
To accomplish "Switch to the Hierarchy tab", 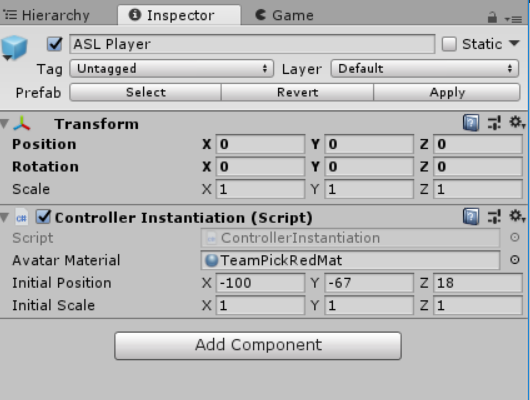I will click(x=47, y=15).
